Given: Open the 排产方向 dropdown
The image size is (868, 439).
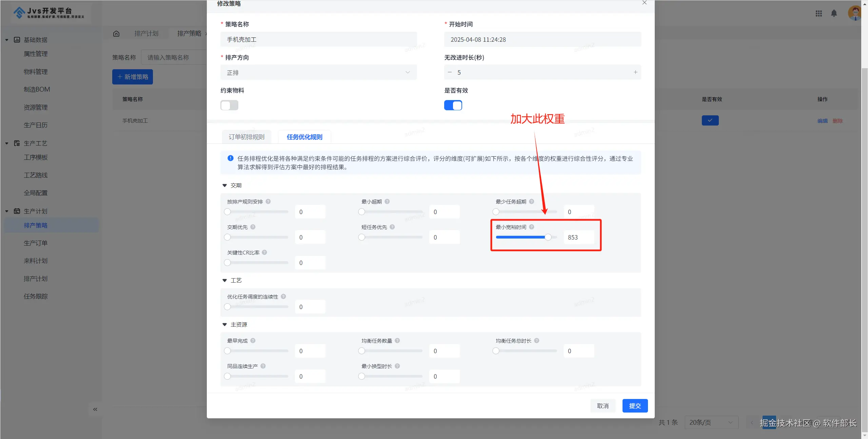Looking at the screenshot, I should (x=318, y=73).
